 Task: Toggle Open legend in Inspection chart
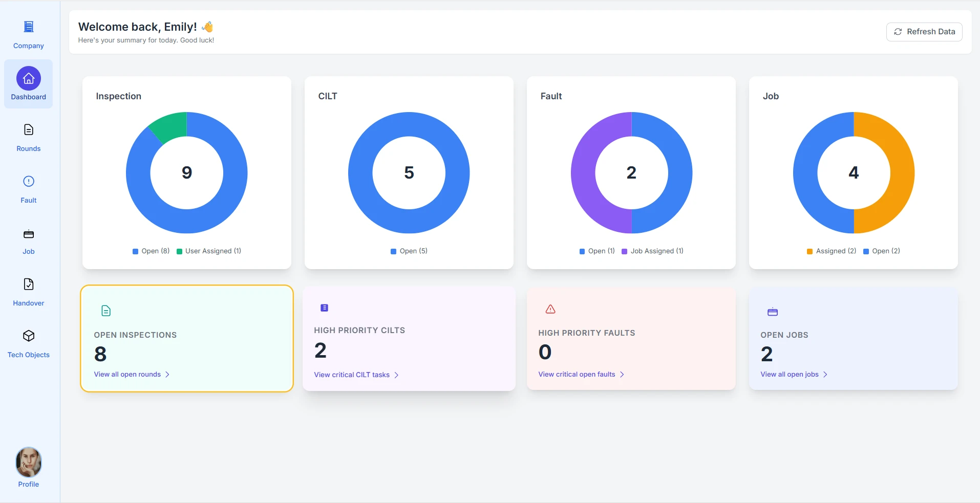coord(151,251)
